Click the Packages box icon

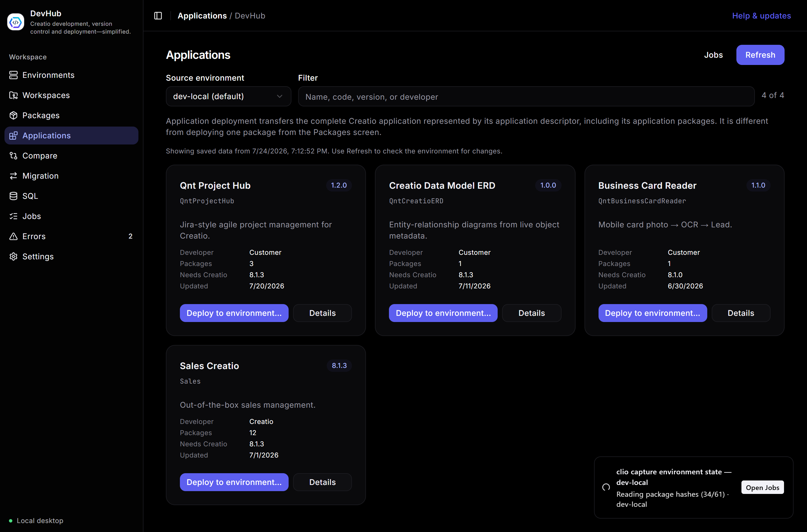[x=13, y=115]
